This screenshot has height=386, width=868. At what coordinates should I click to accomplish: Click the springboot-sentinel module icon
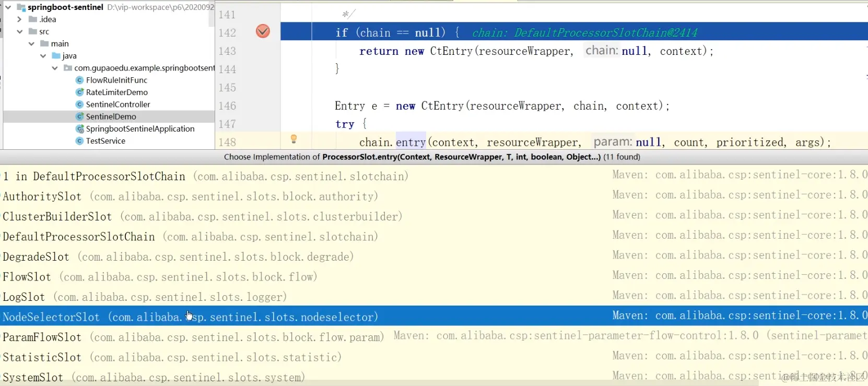[21, 7]
